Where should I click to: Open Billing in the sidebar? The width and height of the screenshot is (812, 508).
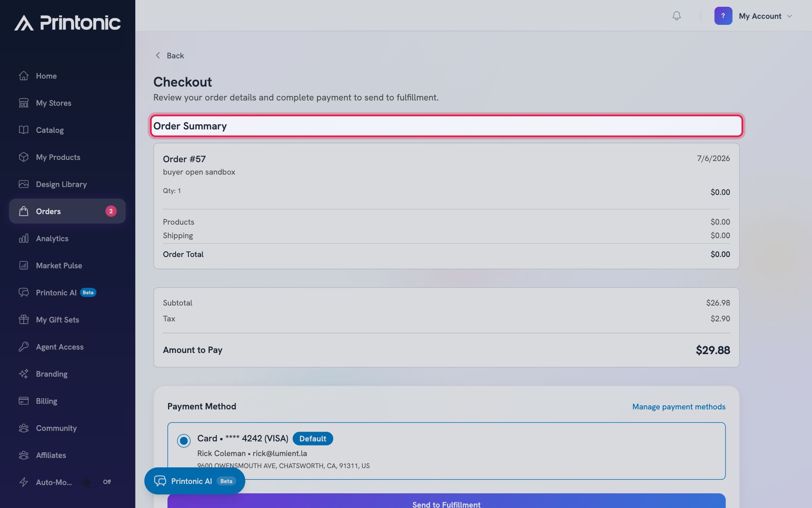[67, 401]
